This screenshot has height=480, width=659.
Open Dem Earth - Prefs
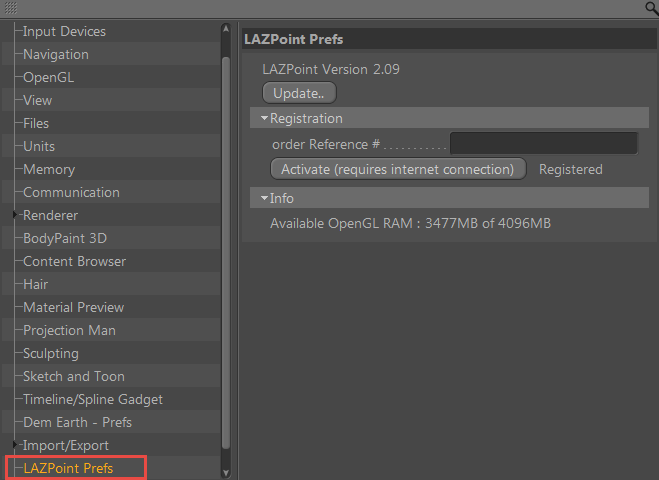click(78, 422)
